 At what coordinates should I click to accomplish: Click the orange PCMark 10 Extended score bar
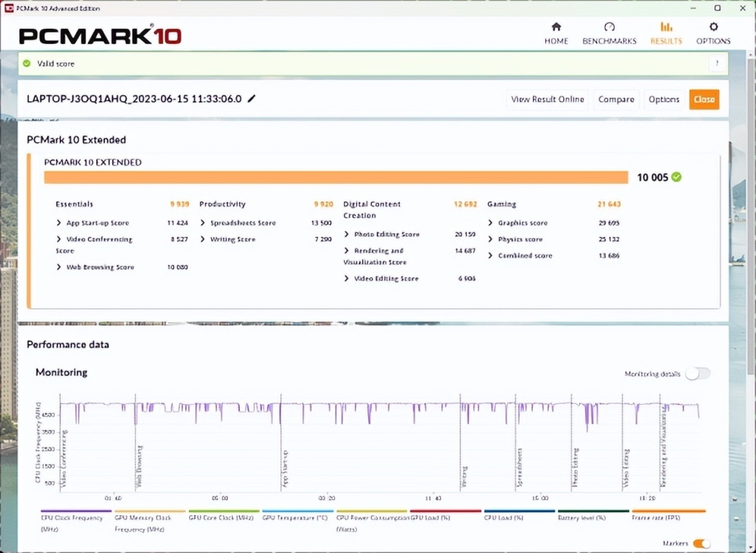click(336, 177)
